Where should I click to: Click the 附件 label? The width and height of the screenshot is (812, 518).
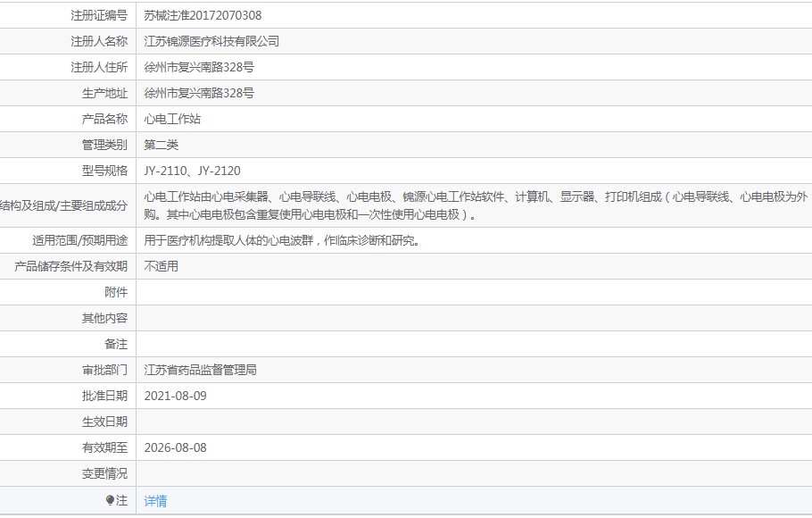(116, 292)
